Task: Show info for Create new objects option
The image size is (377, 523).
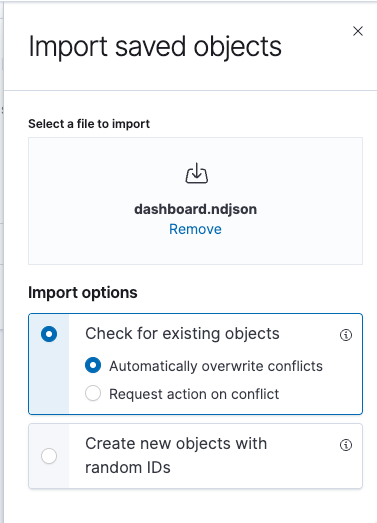Action: (x=346, y=445)
